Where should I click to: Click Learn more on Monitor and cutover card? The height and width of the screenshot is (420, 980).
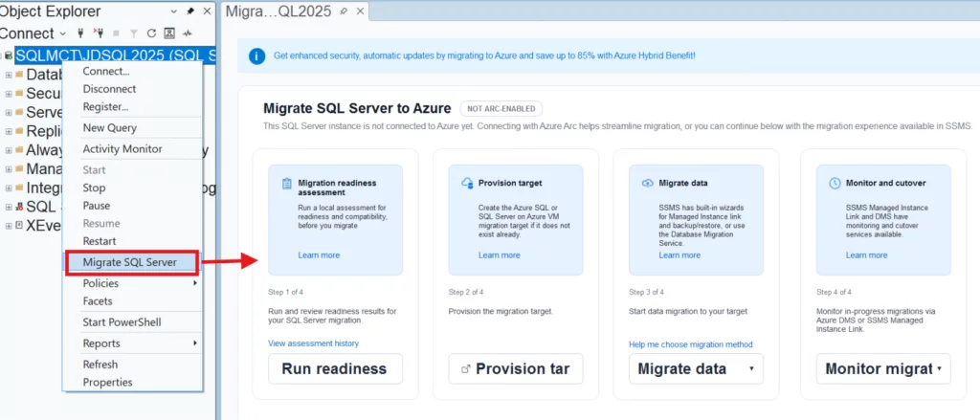tap(867, 255)
